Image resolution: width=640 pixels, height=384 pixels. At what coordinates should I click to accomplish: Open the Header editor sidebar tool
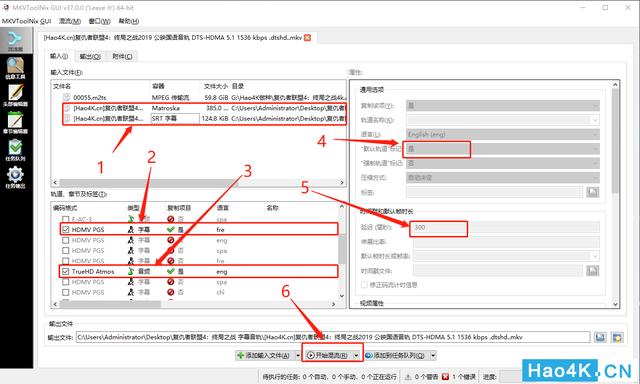tap(16, 95)
